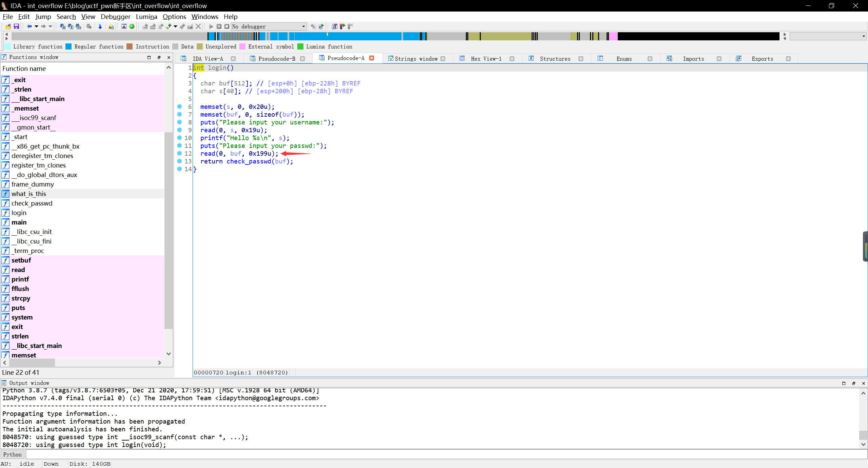Screen dimensions: 868x468
Task: Expand dropdown next to green plus icon
Action: [175, 26]
